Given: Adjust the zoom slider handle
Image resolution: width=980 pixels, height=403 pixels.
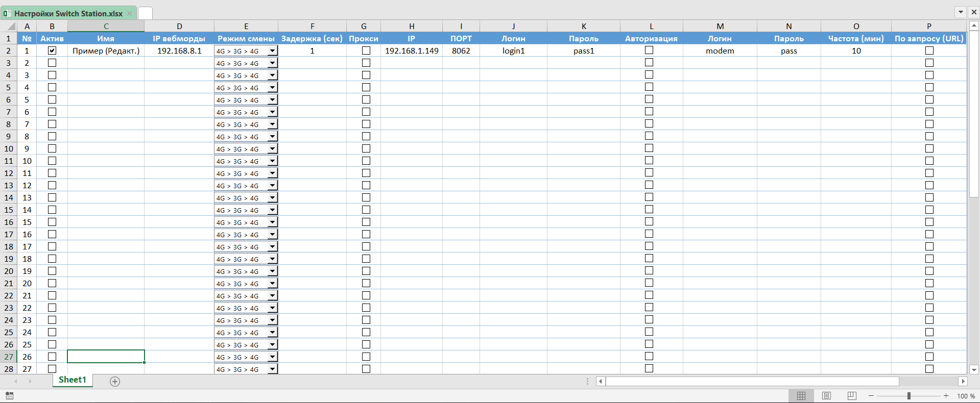Looking at the screenshot, I should (909, 396).
